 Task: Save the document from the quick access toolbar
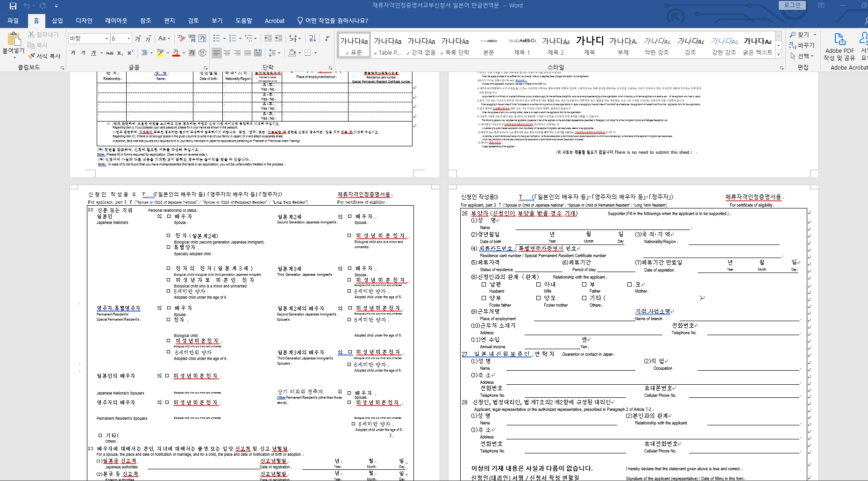click(x=13, y=6)
